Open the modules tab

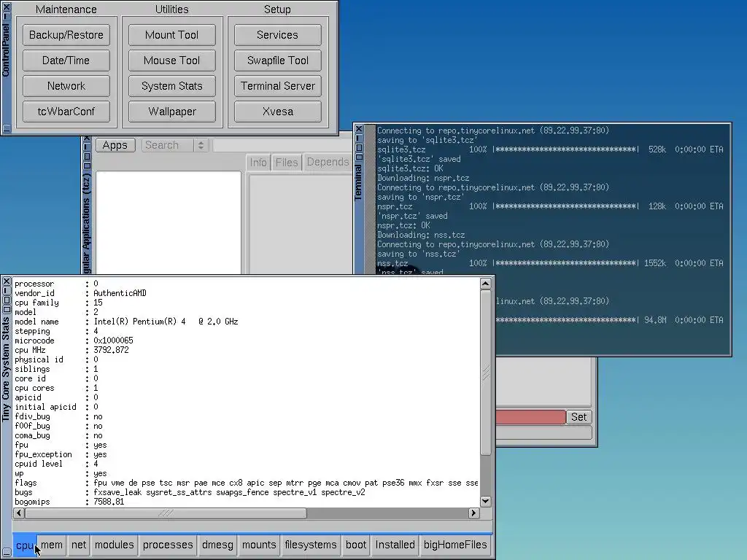[115, 545]
